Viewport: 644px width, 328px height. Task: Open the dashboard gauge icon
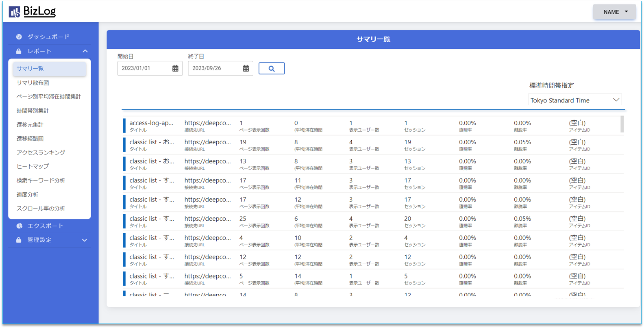(19, 37)
